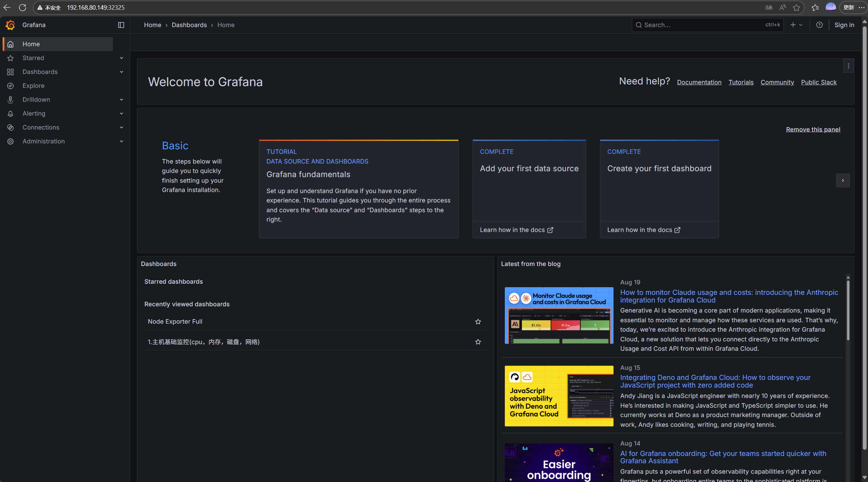Screen dimensions: 868x482
Task: Click the browser profile avatar
Action: (x=831, y=7)
